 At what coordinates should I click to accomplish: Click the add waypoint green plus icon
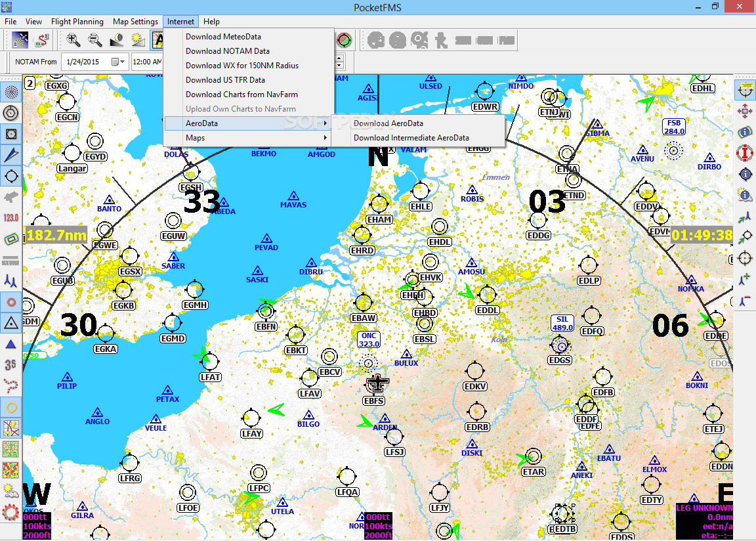click(x=745, y=280)
